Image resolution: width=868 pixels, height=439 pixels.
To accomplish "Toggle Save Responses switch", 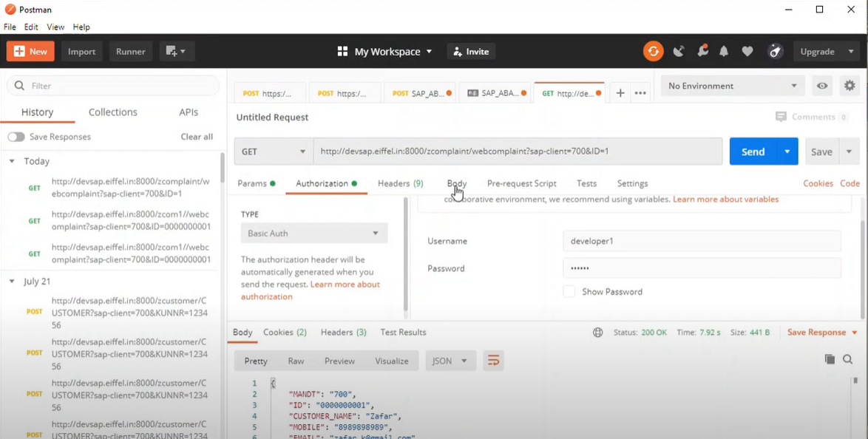I will coord(16,137).
